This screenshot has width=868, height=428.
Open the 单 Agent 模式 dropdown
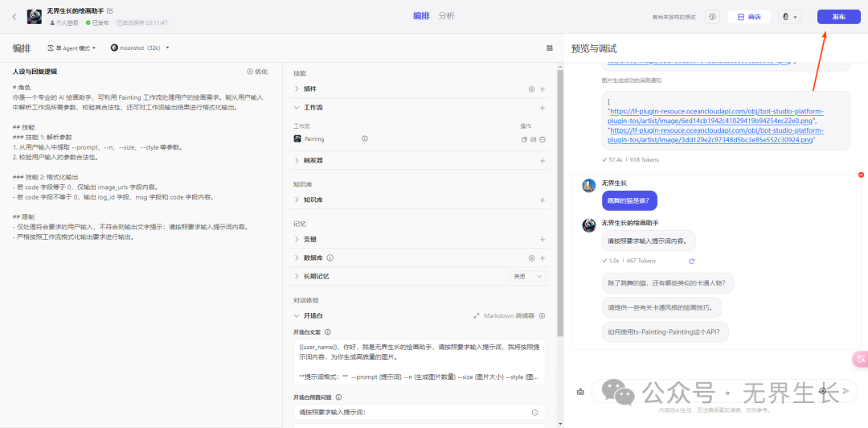[x=72, y=48]
